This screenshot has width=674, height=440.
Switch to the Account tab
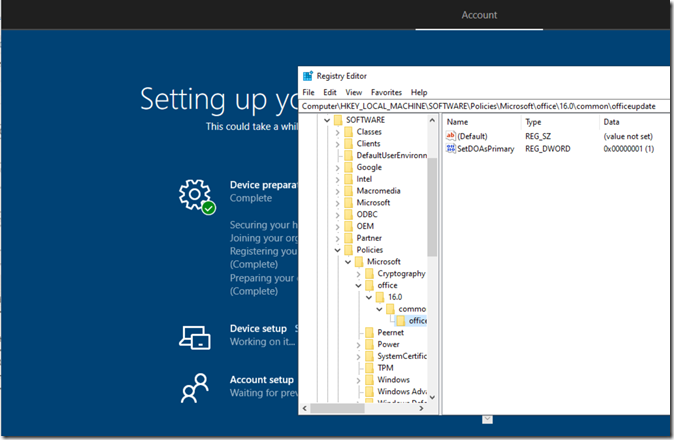479,15
